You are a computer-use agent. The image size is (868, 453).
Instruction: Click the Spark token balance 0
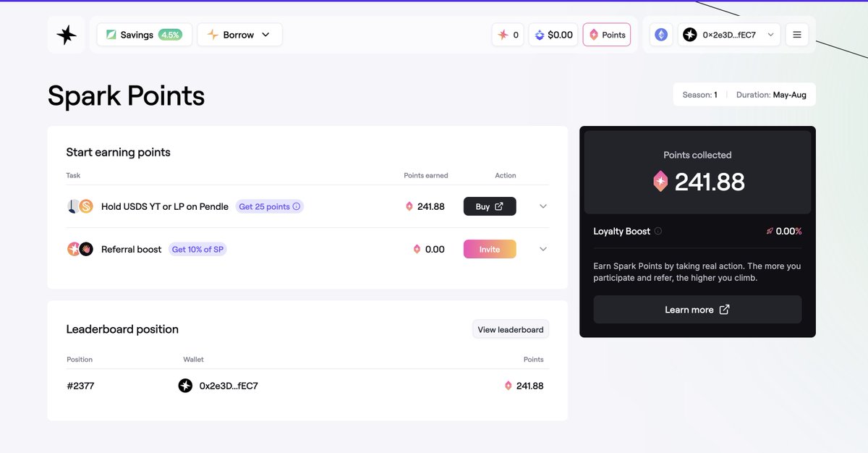click(508, 35)
